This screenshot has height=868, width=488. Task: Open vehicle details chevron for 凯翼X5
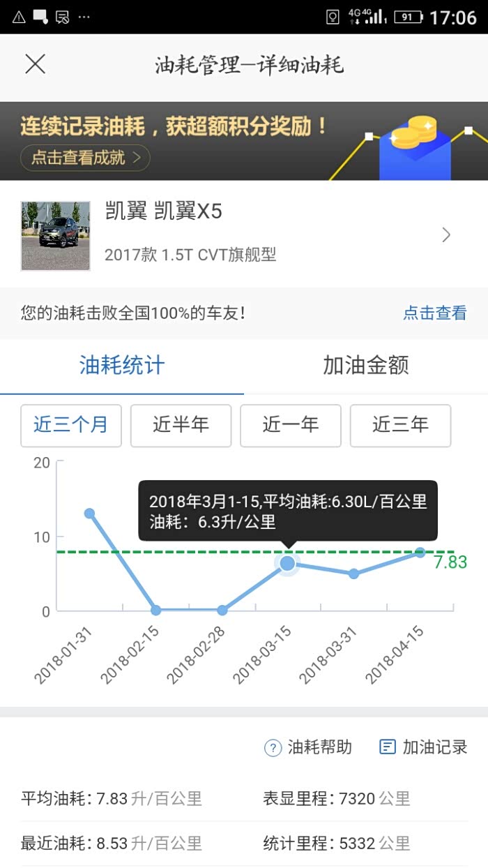446,235
